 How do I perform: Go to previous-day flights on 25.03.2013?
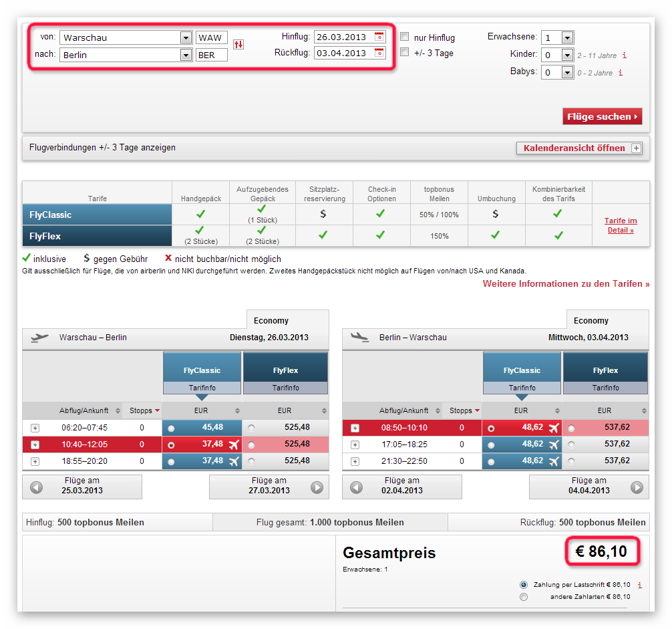coord(82,487)
